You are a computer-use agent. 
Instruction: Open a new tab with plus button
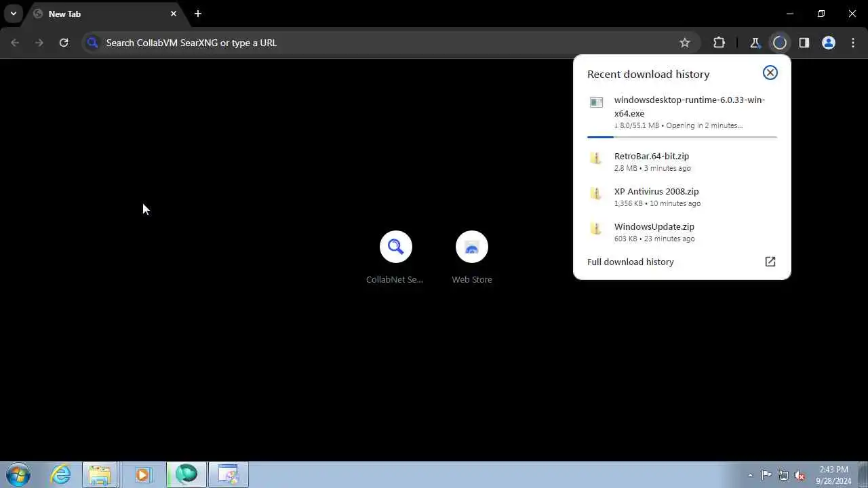tap(198, 14)
